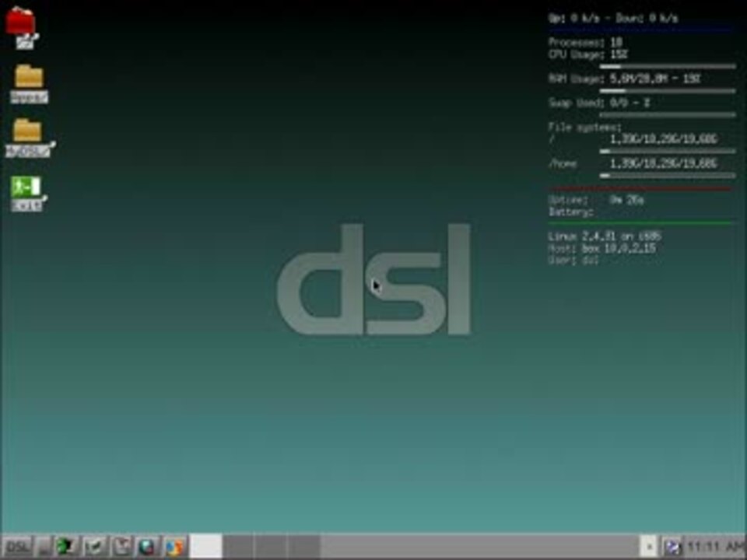The image size is (747, 560).
Task: Click the 'Processes' line in the system monitor
Action: pyautogui.click(x=586, y=42)
